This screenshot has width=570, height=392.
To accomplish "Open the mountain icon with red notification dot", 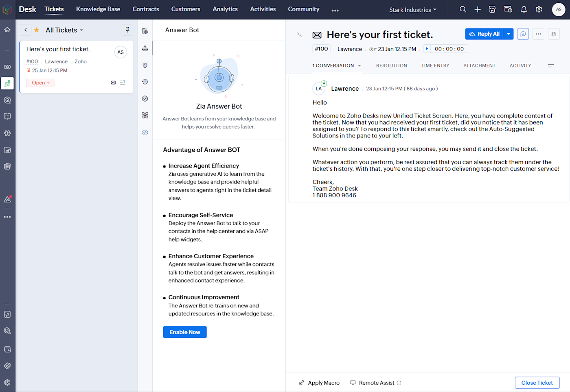I will [x=7, y=199].
